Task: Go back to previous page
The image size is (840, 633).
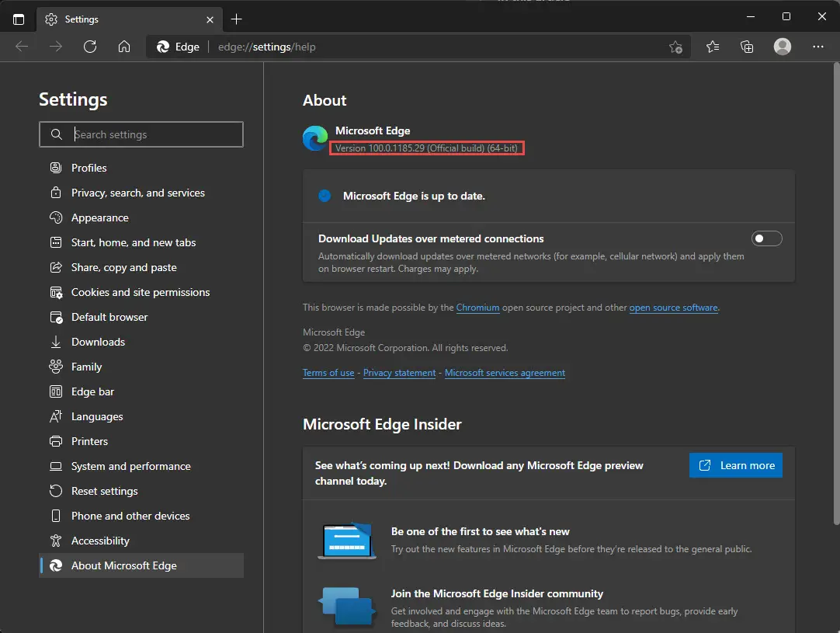Action: click(x=22, y=47)
